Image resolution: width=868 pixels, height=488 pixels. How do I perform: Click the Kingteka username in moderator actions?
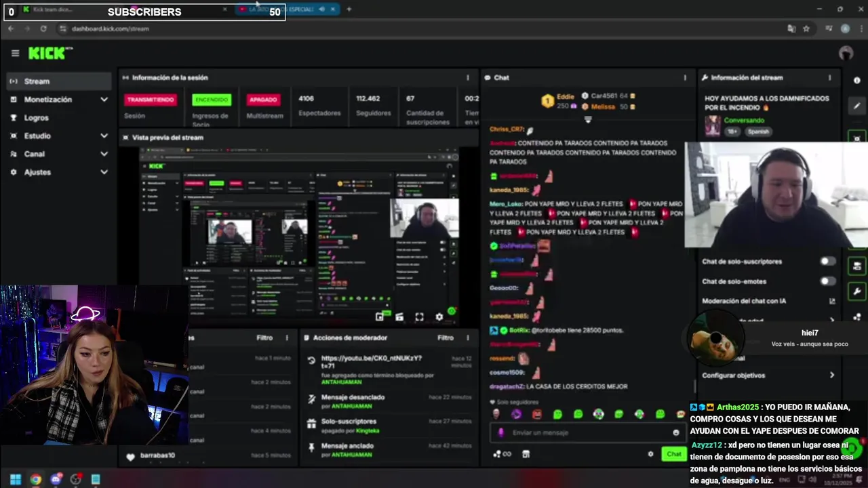tap(368, 430)
